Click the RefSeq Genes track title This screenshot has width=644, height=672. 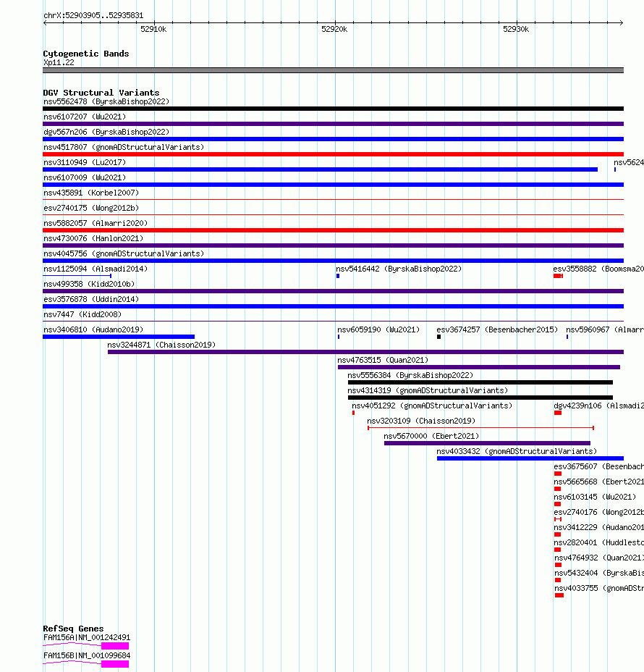pos(73,629)
